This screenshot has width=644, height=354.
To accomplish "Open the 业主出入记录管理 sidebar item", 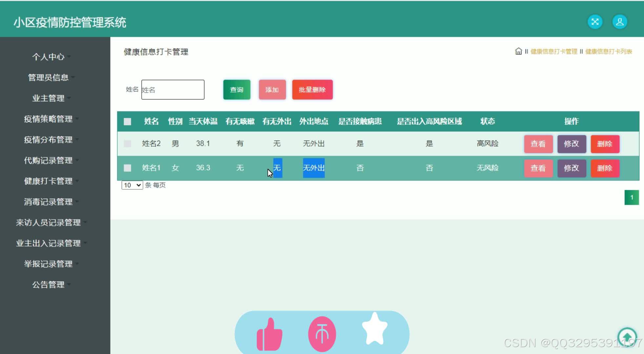I will click(x=48, y=243).
